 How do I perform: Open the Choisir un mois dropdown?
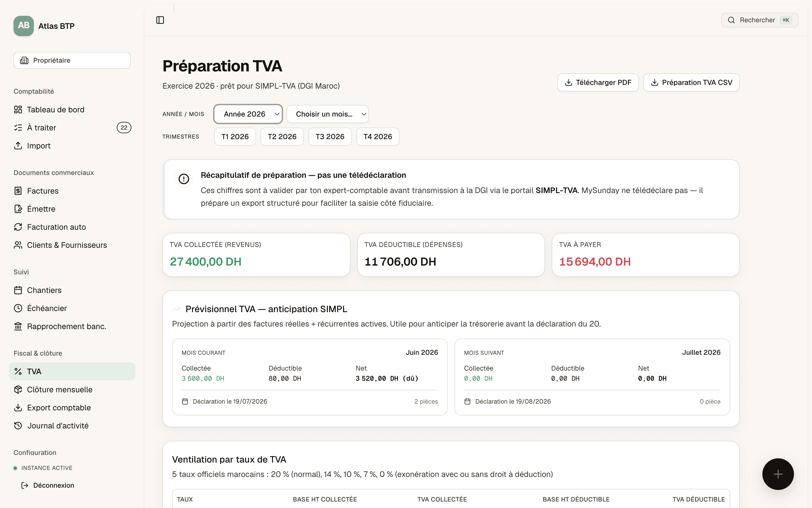coord(328,114)
